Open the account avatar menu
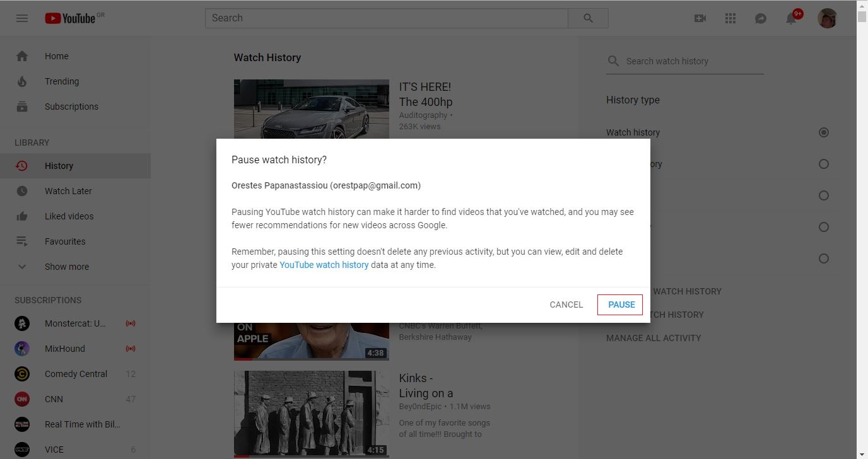Image resolution: width=868 pixels, height=459 pixels. click(827, 18)
